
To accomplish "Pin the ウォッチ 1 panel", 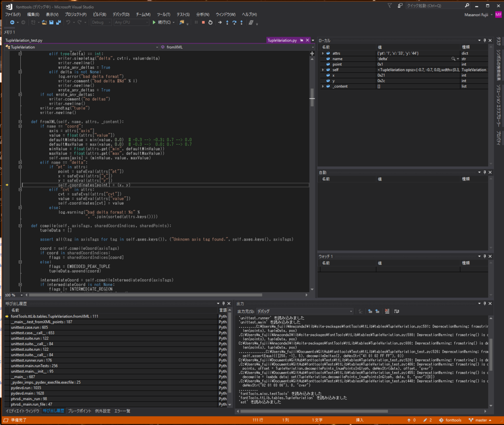I will tap(485, 256).
